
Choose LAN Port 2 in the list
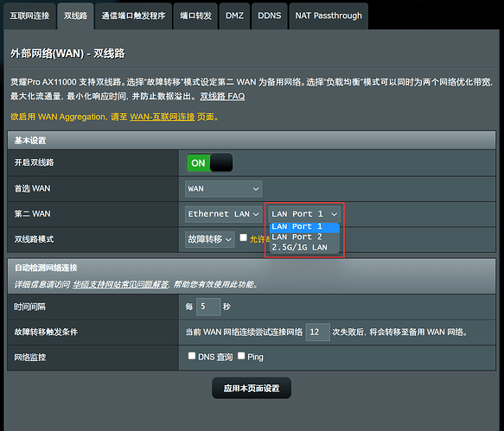click(304, 237)
